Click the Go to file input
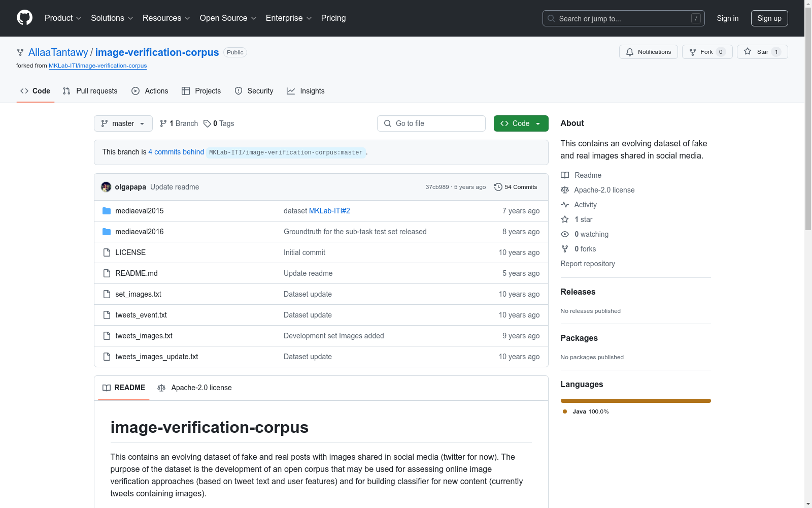812x508 pixels. 431,123
